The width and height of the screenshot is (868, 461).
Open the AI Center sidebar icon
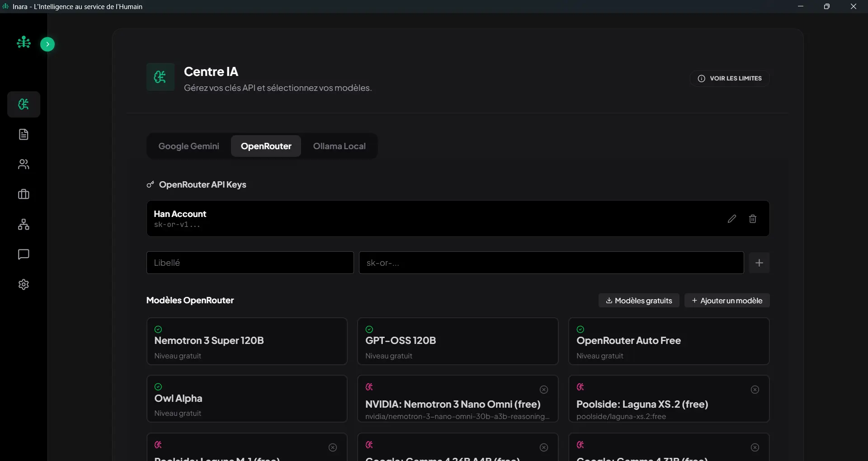point(24,104)
